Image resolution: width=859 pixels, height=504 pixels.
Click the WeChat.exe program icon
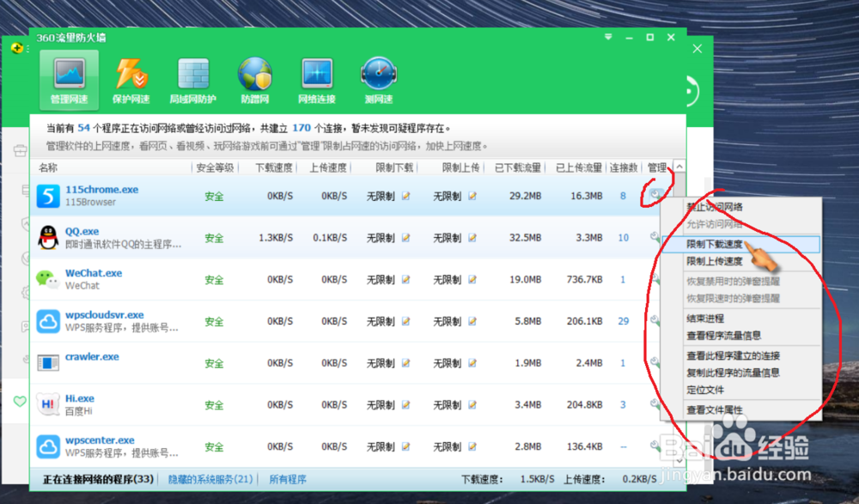click(x=48, y=279)
